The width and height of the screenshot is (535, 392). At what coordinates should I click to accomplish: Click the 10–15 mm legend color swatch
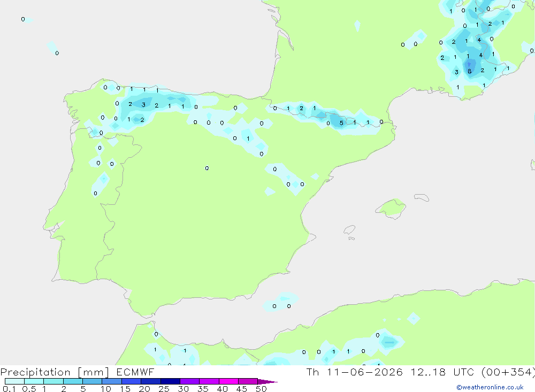point(112,381)
